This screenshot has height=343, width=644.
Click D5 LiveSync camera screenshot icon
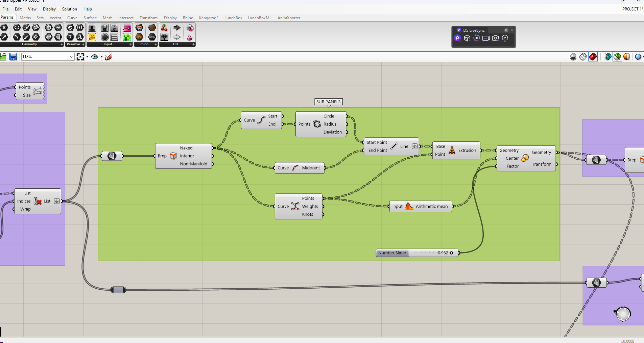pos(496,38)
